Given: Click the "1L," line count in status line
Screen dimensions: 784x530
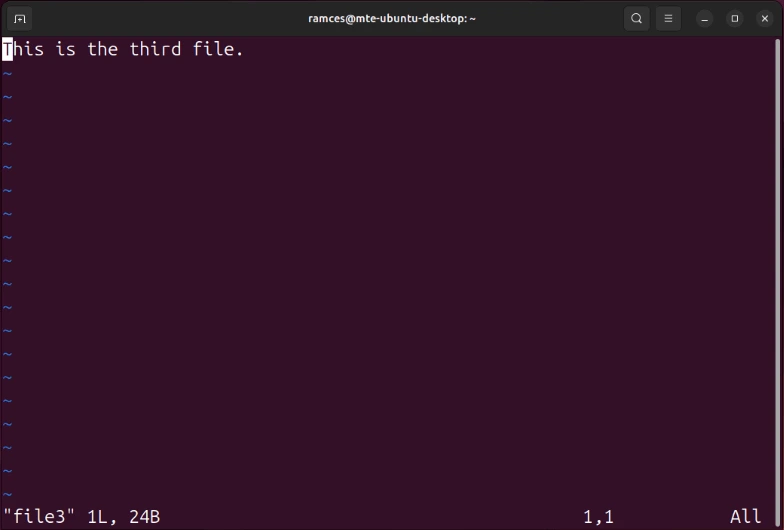Looking at the screenshot, I should point(102,516).
